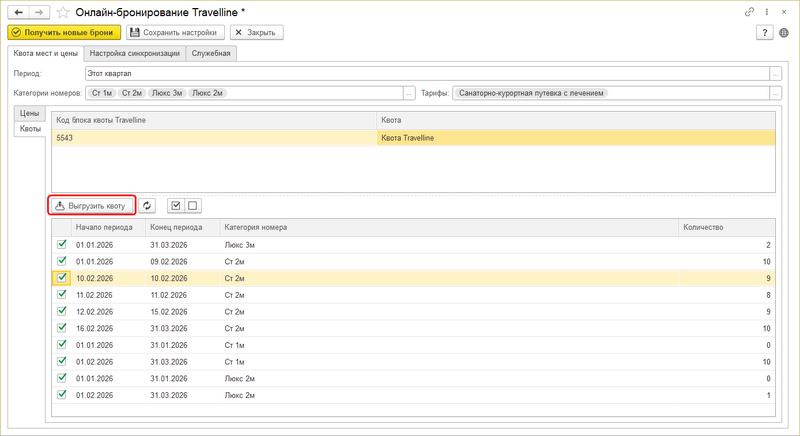Viewport: 800px width, 436px height.
Task: Toggle checkbox for row starting 16.02.2026
Action: coord(62,328)
